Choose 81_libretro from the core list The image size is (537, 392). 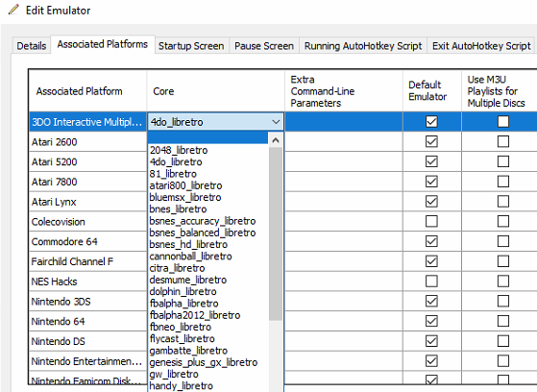coord(207,174)
